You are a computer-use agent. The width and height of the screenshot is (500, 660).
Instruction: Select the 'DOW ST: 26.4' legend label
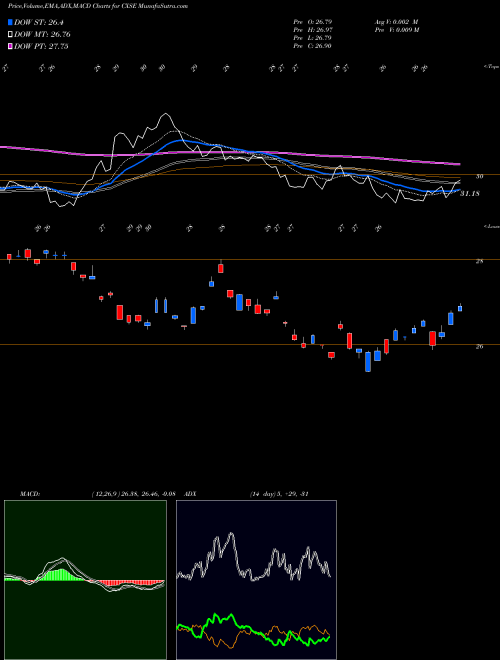pos(39,22)
